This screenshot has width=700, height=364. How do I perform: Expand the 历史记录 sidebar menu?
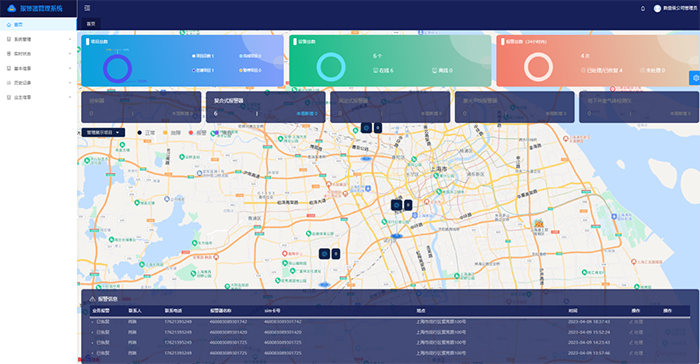point(38,83)
